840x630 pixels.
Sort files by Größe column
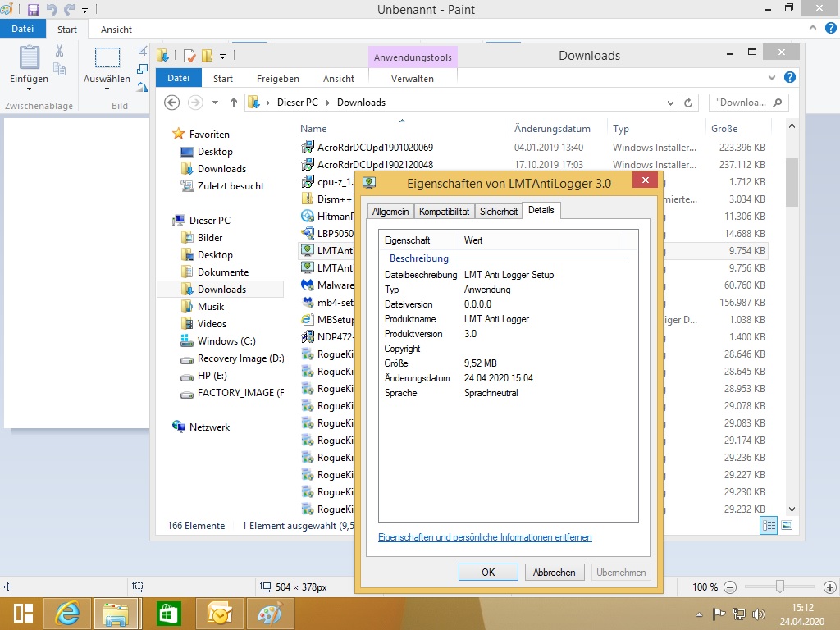724,129
